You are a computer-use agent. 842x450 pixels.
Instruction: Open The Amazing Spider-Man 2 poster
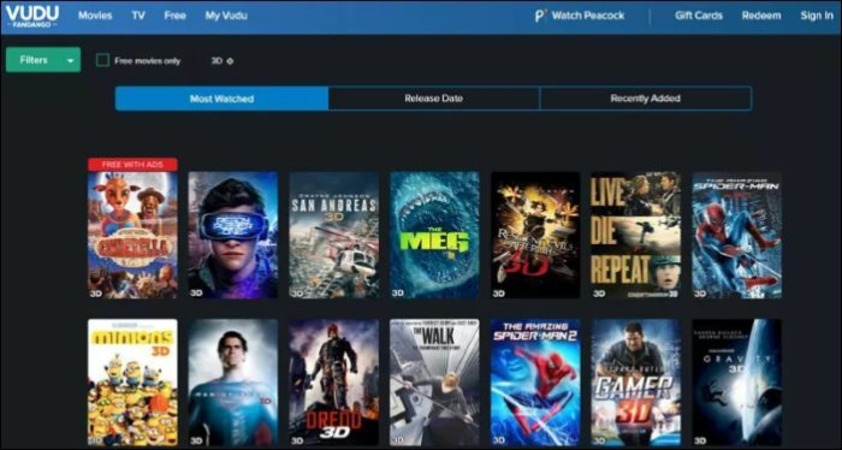click(x=535, y=382)
